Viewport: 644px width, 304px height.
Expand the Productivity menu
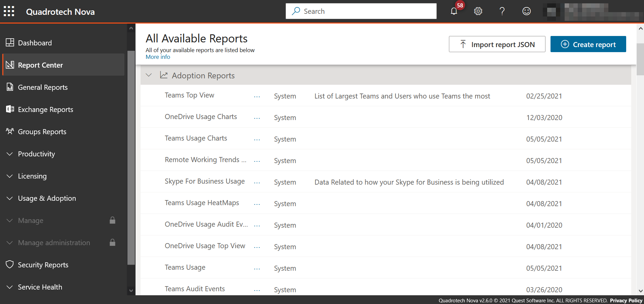(10, 154)
